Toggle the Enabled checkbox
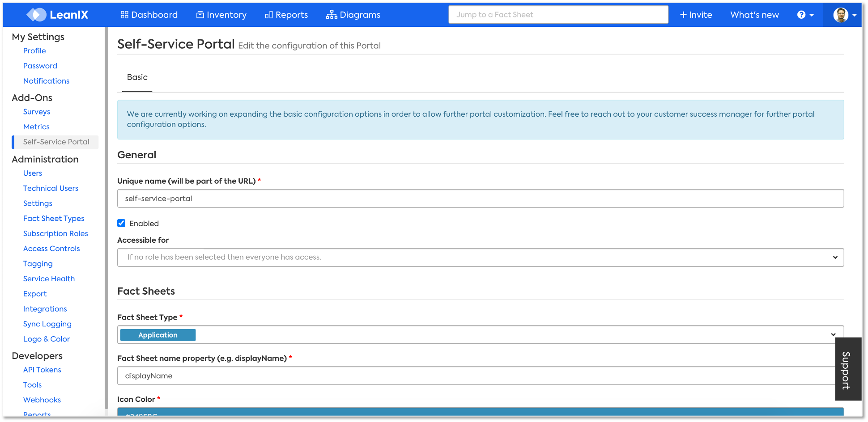The height and width of the screenshot is (422, 868). click(121, 223)
